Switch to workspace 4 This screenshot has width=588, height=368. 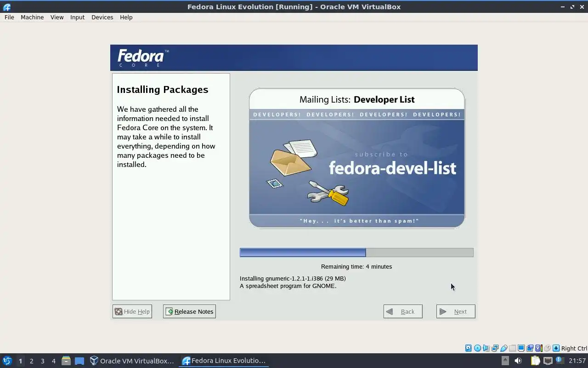coord(53,361)
